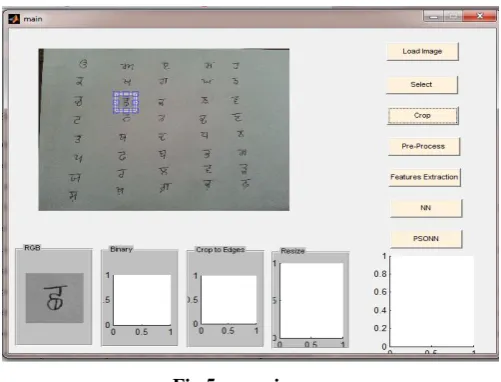
Task: Click the Load Image button
Action: point(422,51)
